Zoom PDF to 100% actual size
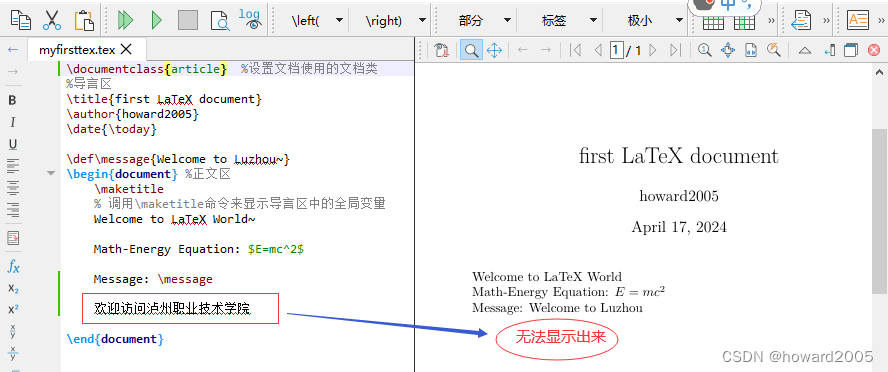The width and height of the screenshot is (888, 372). click(705, 50)
